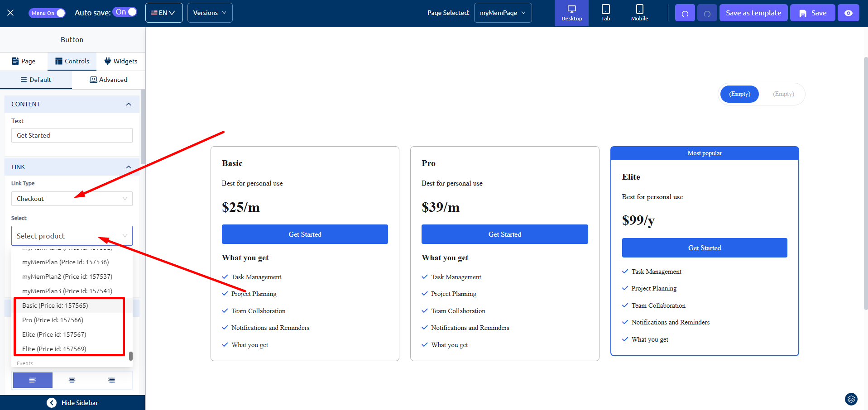Close the editor with the X icon
This screenshot has width=868, height=410.
10,13
